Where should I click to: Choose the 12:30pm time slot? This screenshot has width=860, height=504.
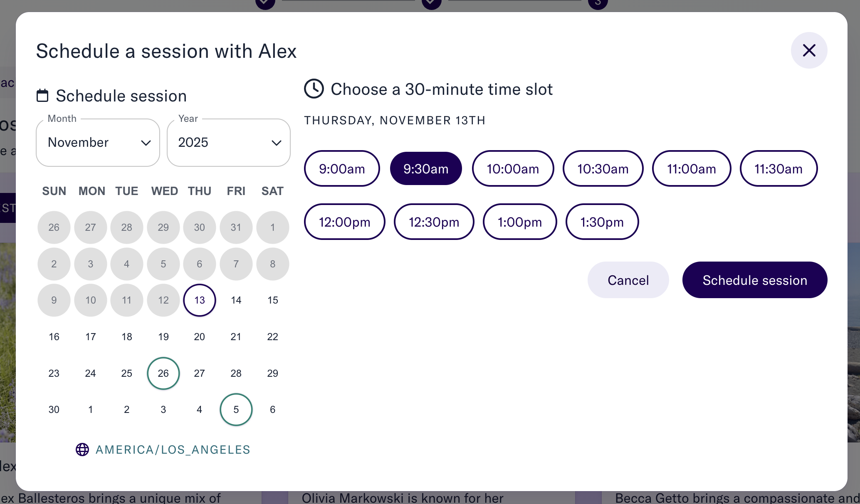point(434,222)
